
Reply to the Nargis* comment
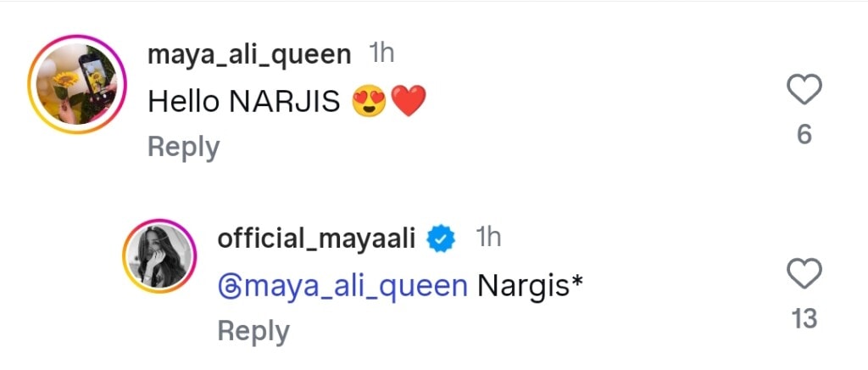pyautogui.click(x=253, y=331)
